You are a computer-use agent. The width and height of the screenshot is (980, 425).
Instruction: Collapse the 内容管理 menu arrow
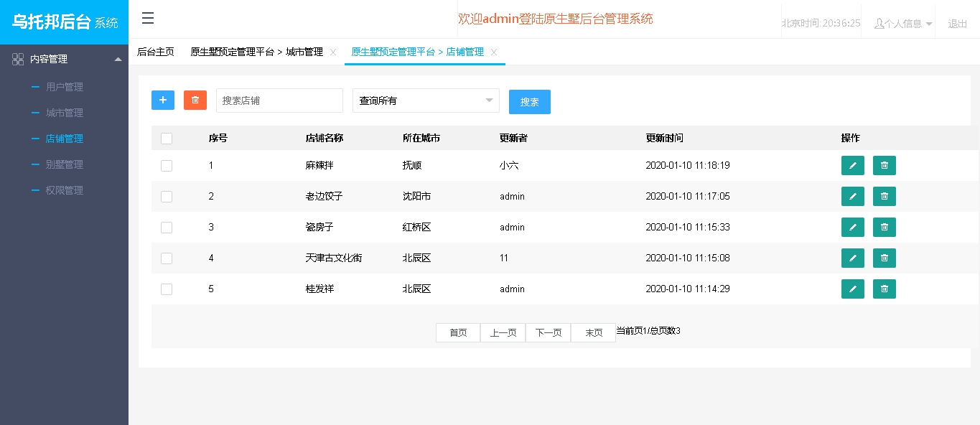pyautogui.click(x=118, y=59)
